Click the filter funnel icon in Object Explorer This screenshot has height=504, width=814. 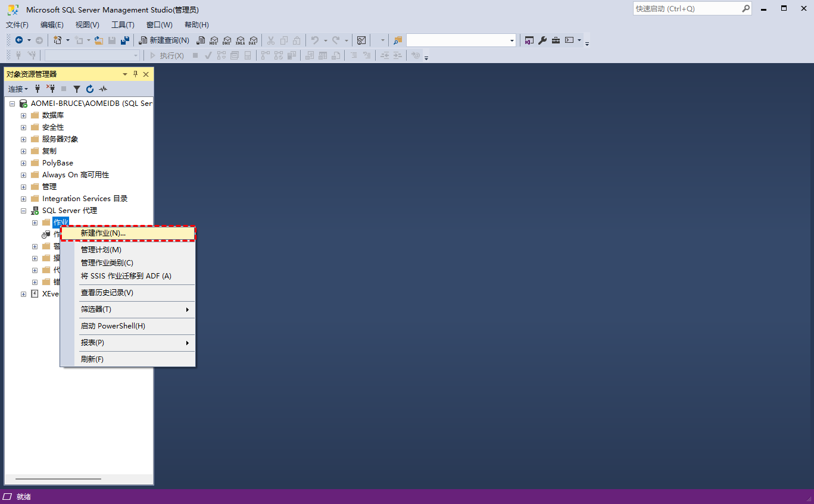coord(77,89)
